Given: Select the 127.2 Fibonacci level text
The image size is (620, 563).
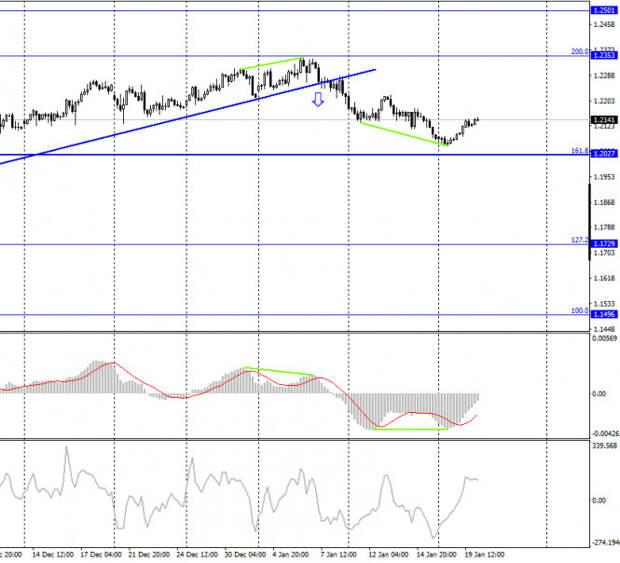Looking at the screenshot, I should 578,239.
